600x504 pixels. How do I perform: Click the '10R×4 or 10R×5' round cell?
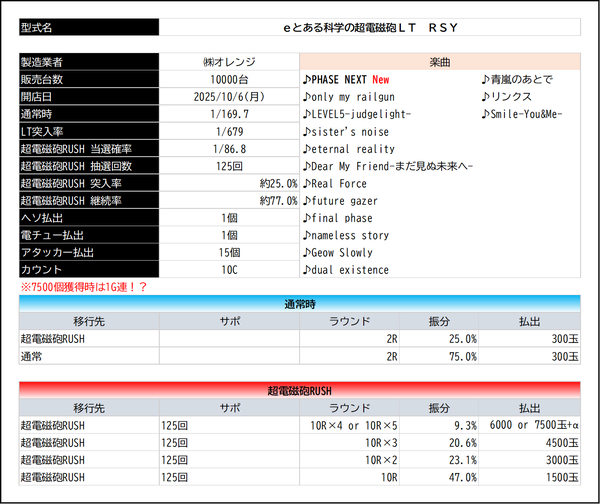[349, 425]
